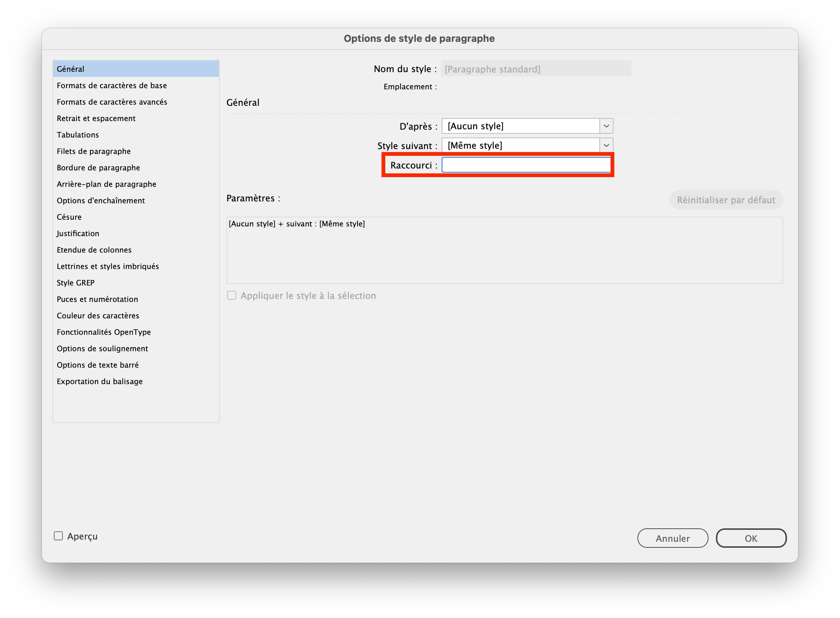Open the D'après dropdown arrow
The width and height of the screenshot is (840, 618).
point(606,126)
